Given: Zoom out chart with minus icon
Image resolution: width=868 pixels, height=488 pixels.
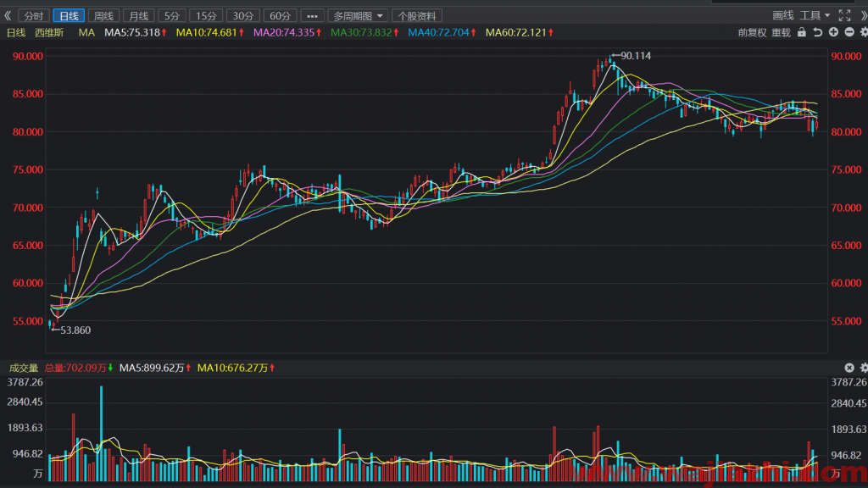Looking at the screenshot, I should (x=849, y=33).
